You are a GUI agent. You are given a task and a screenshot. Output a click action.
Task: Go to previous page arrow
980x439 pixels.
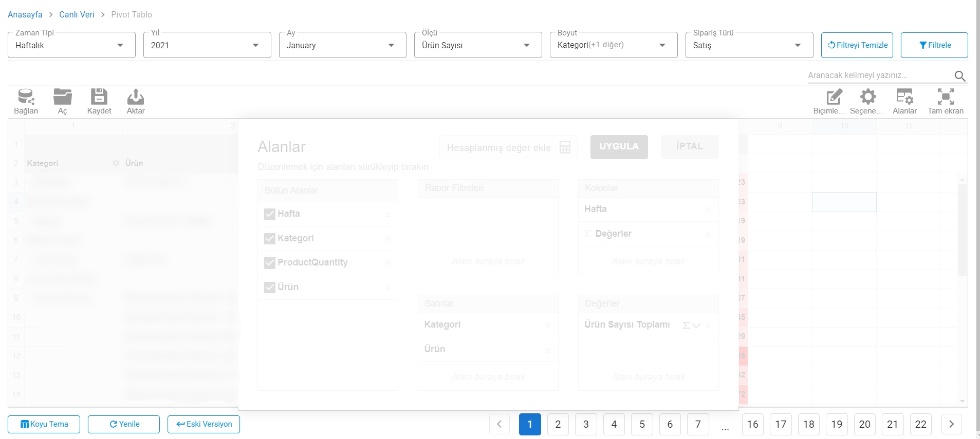click(499, 424)
